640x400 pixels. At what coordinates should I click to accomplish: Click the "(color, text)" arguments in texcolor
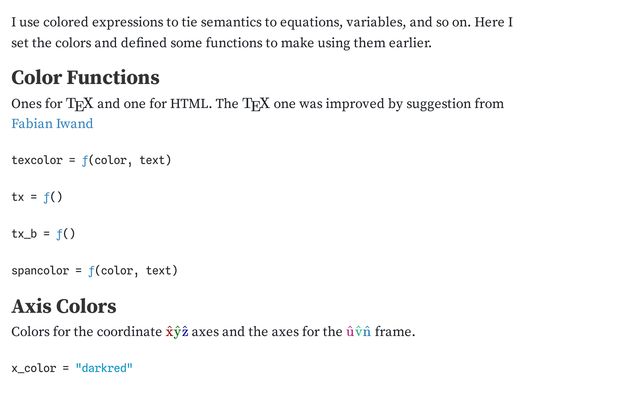[132, 160]
